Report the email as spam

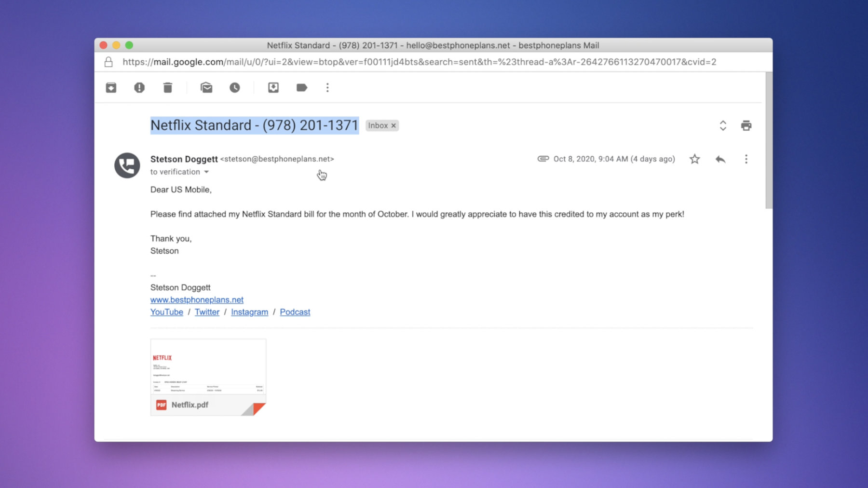(139, 87)
